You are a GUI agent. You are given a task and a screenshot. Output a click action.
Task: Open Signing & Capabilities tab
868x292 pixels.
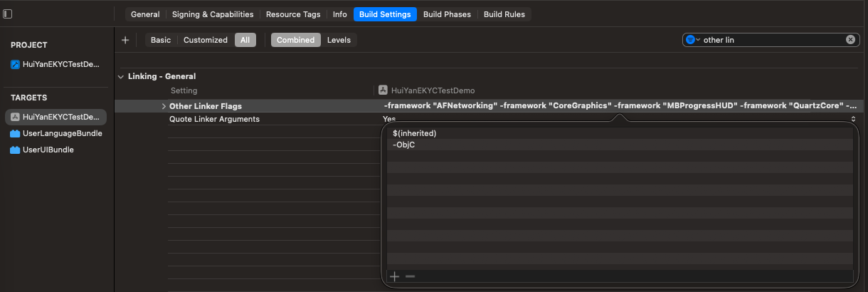(213, 14)
